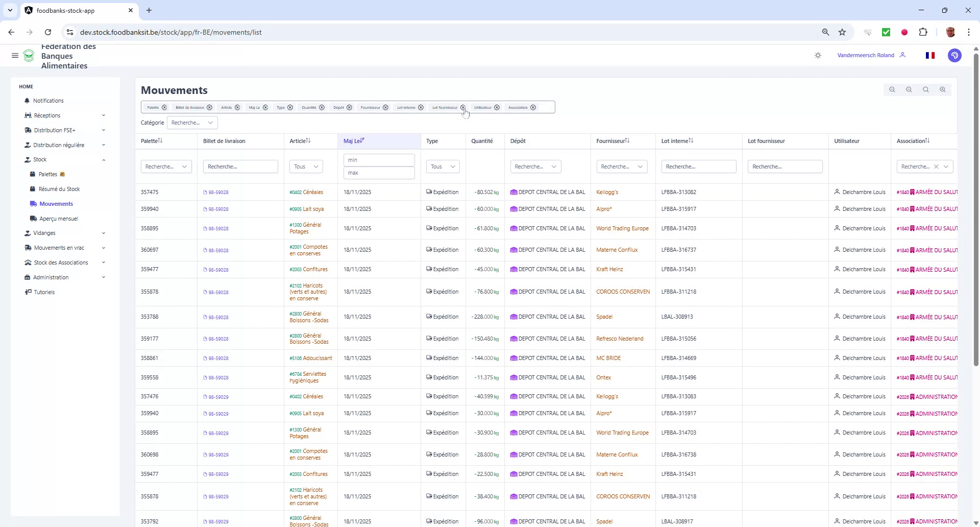Clear the Association search field

tap(937, 166)
